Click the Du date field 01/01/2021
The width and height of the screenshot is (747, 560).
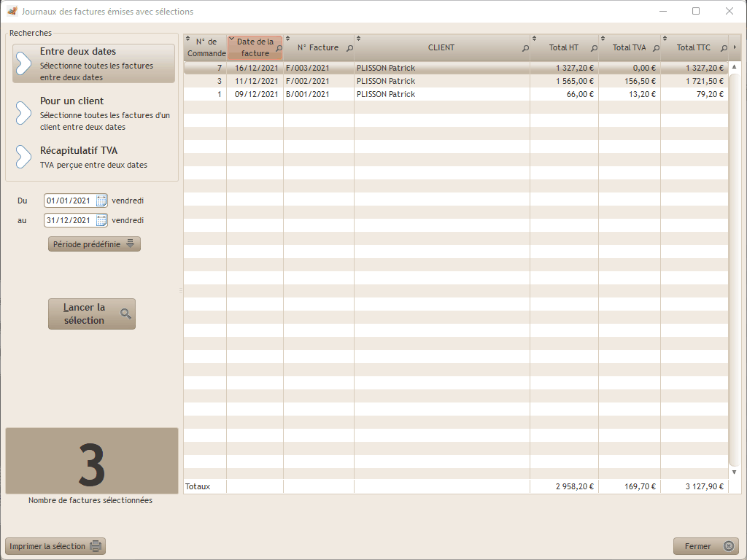click(70, 201)
